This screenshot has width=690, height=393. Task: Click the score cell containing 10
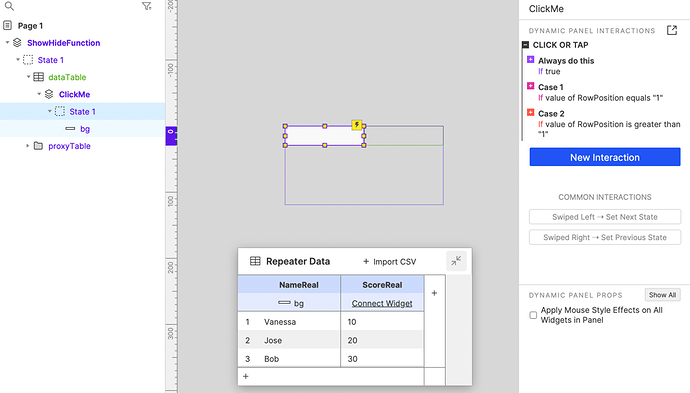click(382, 322)
